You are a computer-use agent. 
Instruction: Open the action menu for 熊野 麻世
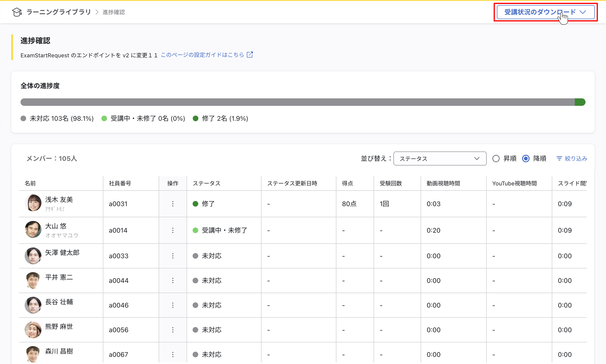173,330
